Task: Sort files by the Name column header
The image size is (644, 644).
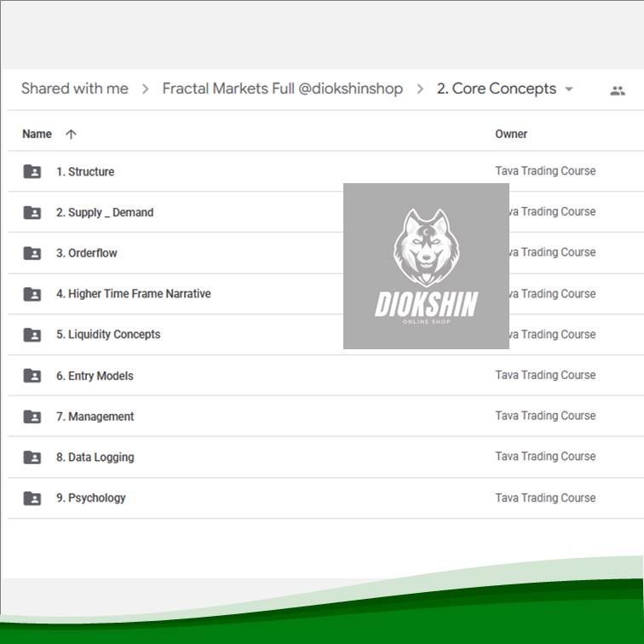Action: (37, 135)
